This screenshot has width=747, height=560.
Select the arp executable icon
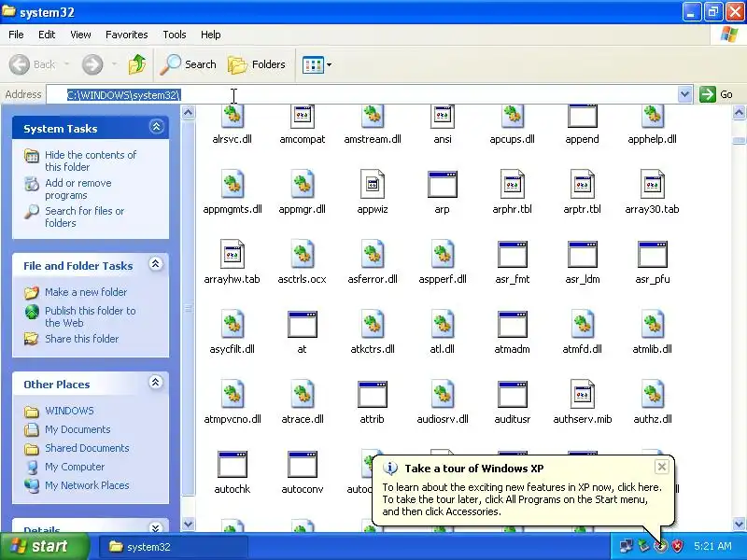click(443, 185)
